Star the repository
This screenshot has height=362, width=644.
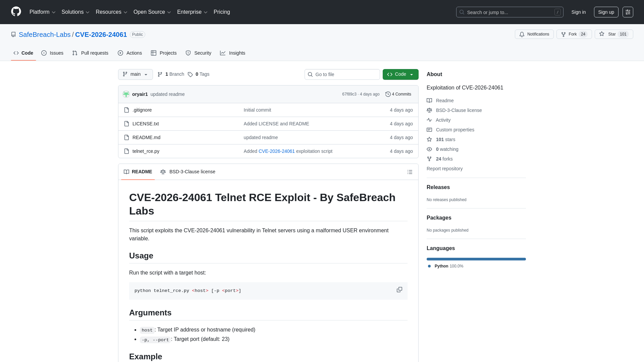pyautogui.click(x=613, y=34)
